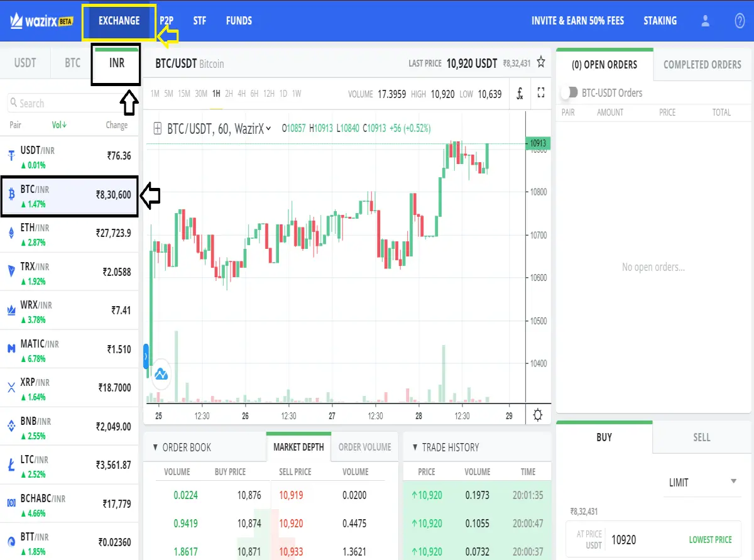Open chart settings gear icon
754x560 pixels.
(x=537, y=415)
